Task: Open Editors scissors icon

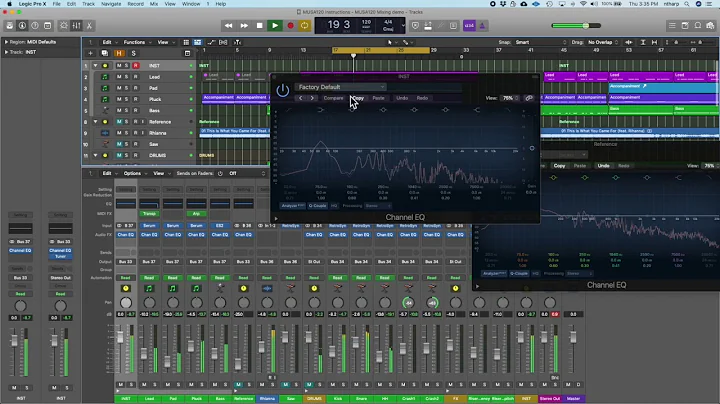Action: tap(90, 26)
